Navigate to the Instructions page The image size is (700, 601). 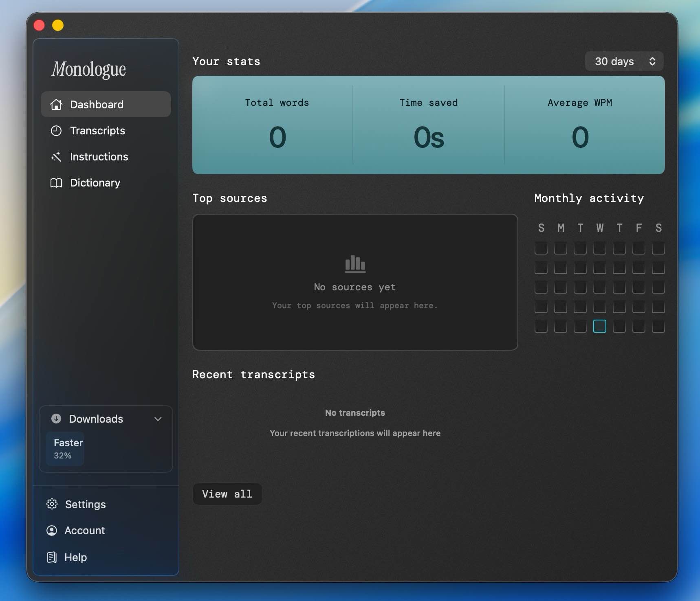click(x=99, y=157)
